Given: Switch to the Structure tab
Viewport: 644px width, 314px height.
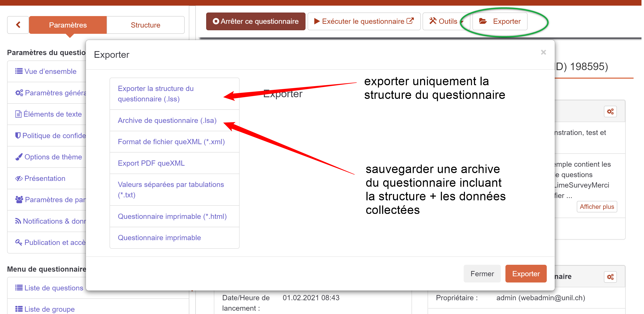Looking at the screenshot, I should coord(145,25).
